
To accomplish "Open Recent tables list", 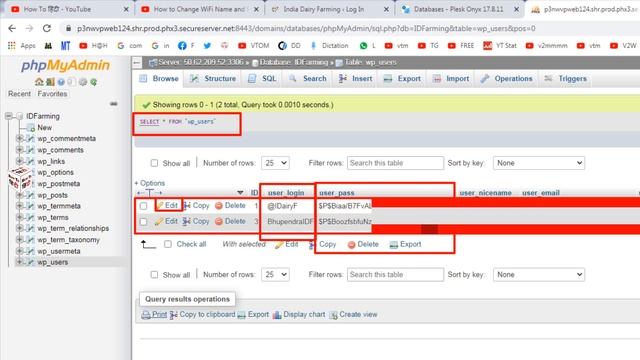I will click(x=19, y=94).
